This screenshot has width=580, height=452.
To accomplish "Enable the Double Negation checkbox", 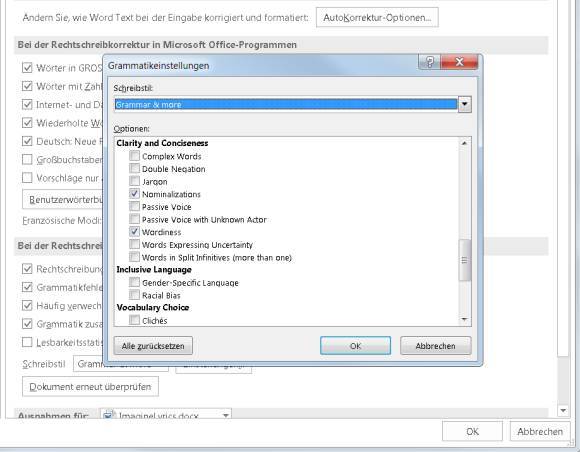I will [x=135, y=169].
